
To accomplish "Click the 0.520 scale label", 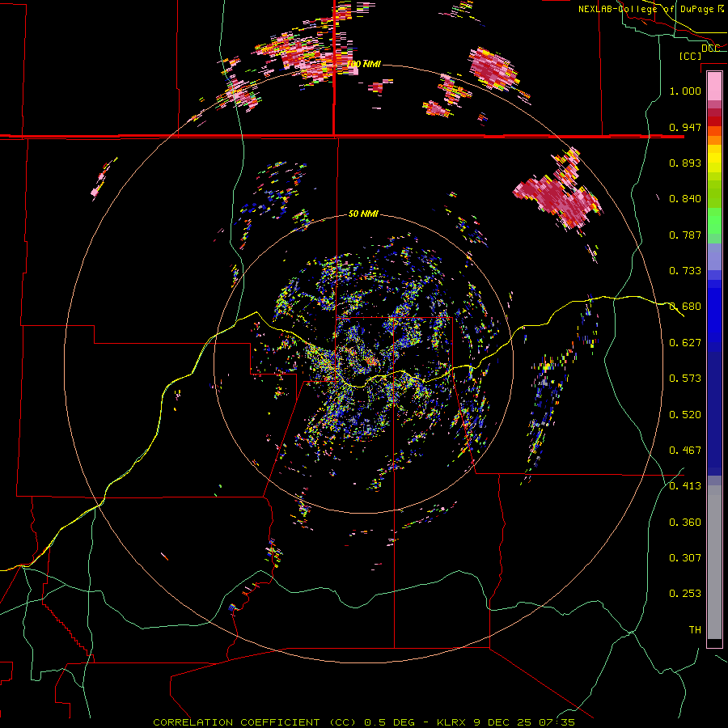I will (685, 415).
